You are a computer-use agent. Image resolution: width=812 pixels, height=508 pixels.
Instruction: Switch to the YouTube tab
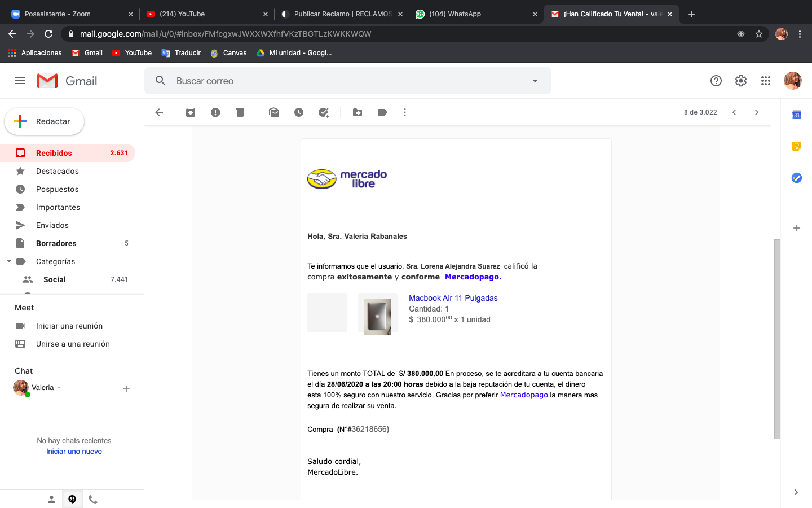tap(206, 14)
